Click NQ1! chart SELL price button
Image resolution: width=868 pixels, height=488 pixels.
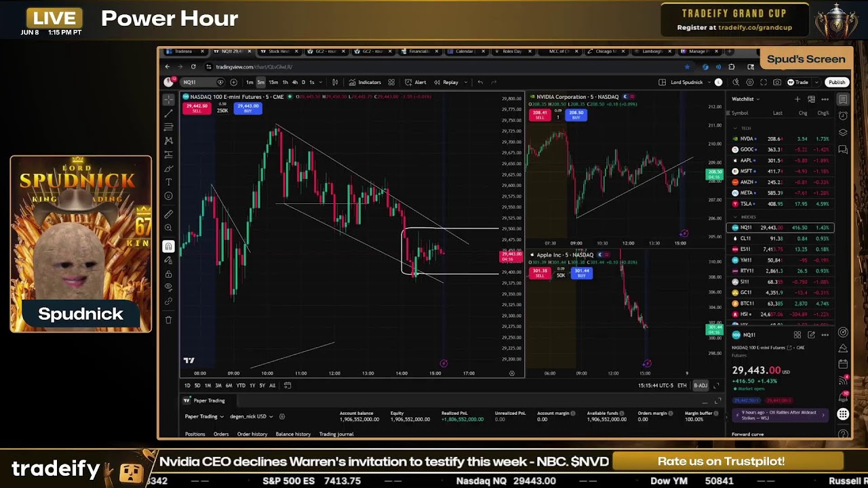coord(197,108)
